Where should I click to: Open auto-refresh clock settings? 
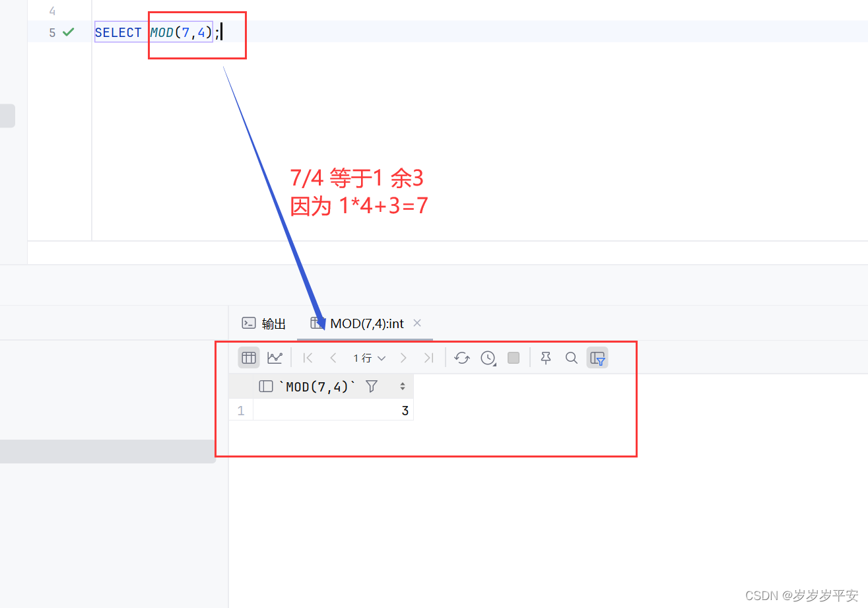click(488, 358)
